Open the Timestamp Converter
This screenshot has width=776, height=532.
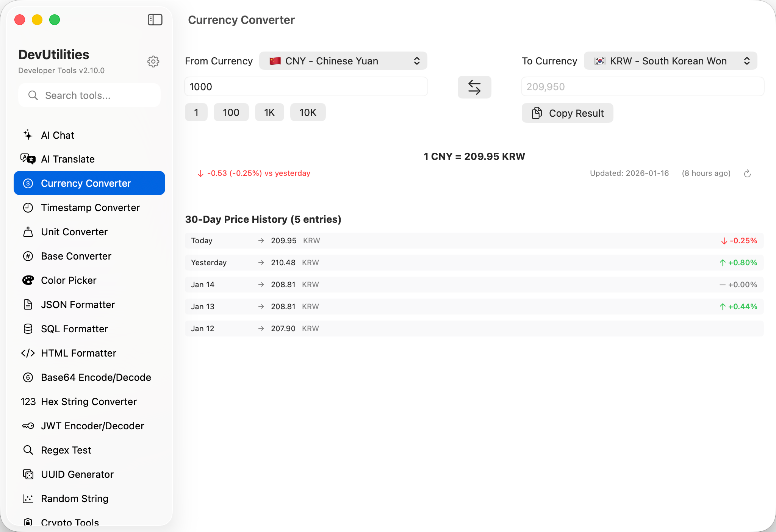click(x=90, y=207)
